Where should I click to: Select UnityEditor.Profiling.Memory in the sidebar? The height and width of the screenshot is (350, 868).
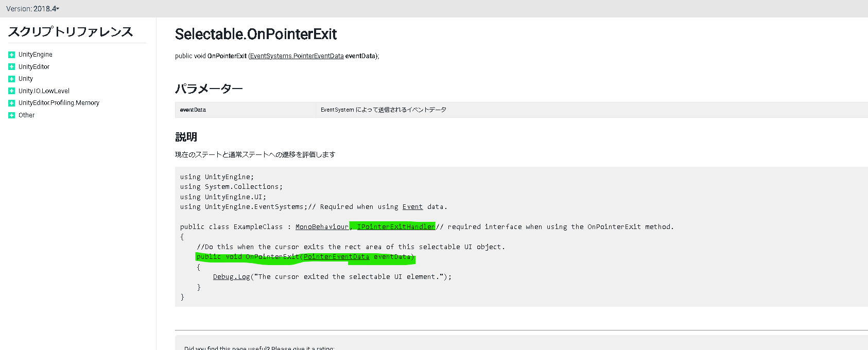pos(59,103)
